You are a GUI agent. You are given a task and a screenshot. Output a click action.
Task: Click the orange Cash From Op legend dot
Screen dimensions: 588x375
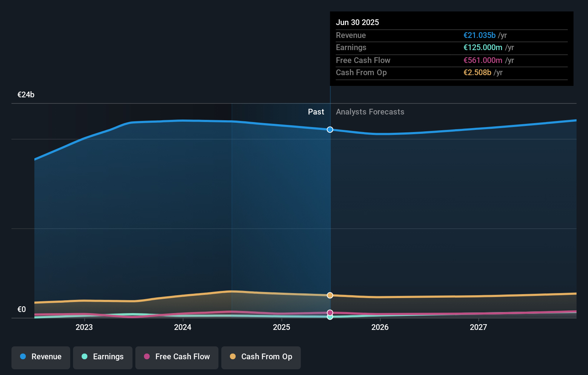click(x=233, y=356)
